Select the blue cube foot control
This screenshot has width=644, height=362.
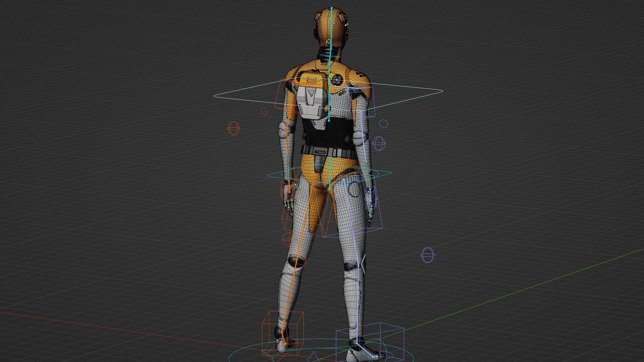point(370,342)
